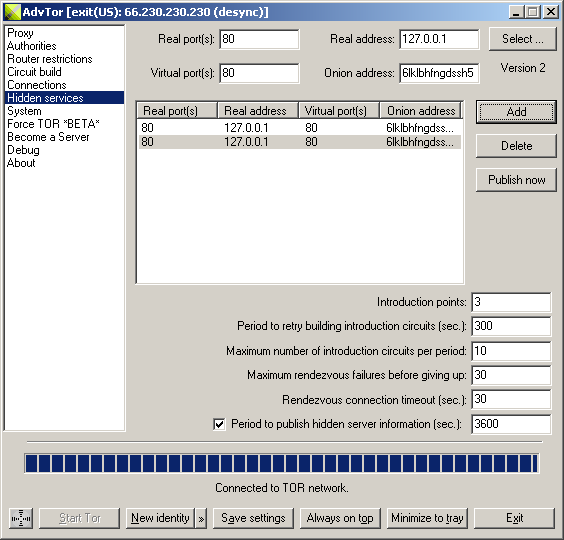Image resolution: width=564 pixels, height=540 pixels.
Task: Enable Always on top
Action: (340, 518)
